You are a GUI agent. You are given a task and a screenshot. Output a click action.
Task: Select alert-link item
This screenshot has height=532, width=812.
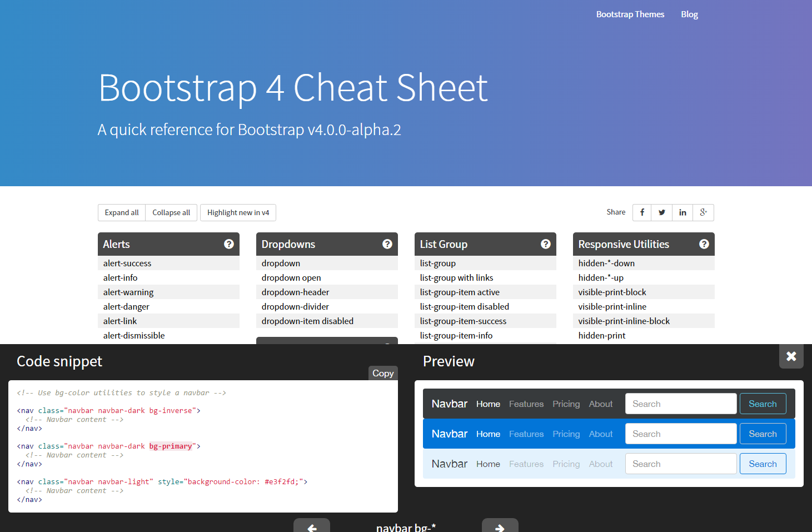168,321
